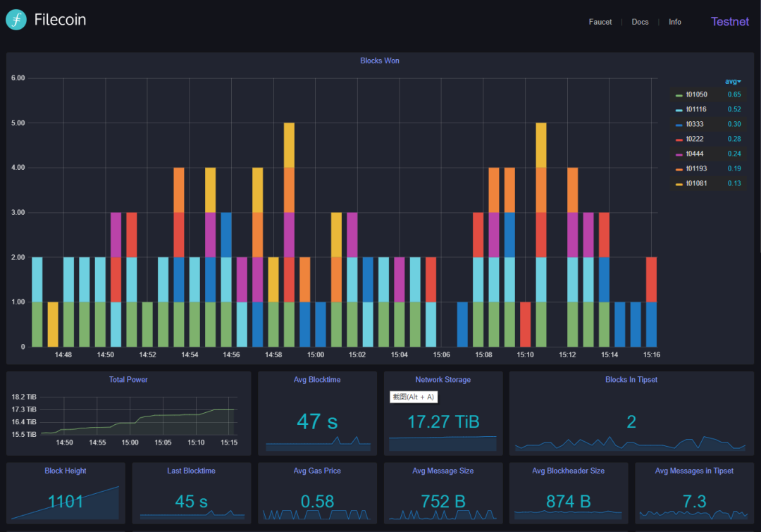This screenshot has height=532, width=761.
Task: Click the red t0222 color swatch
Action: (x=679, y=140)
